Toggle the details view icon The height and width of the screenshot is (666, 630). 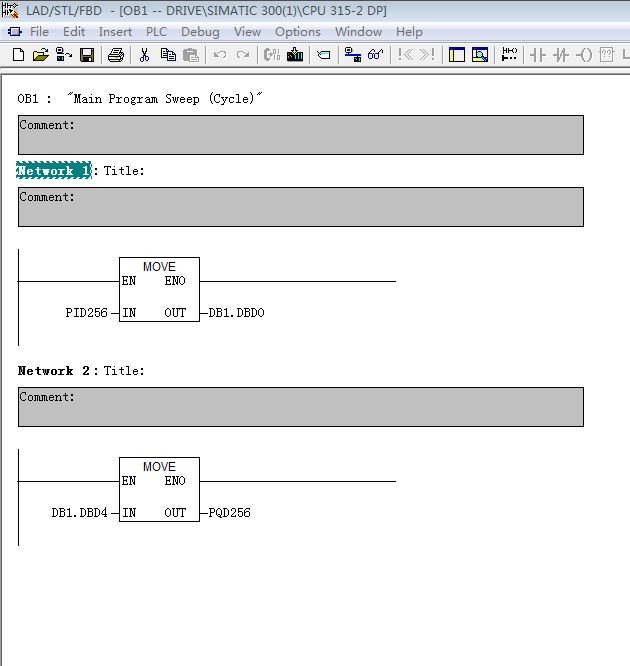(480, 55)
